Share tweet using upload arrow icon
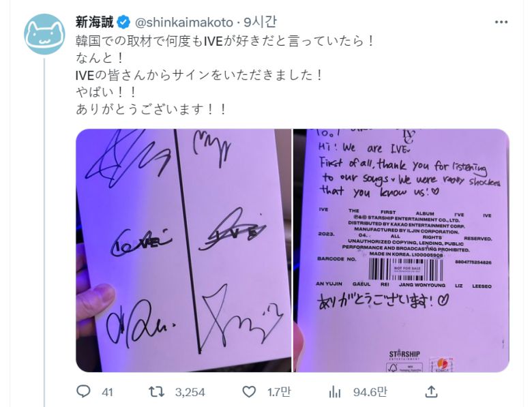The width and height of the screenshot is (532, 407). pos(431,392)
